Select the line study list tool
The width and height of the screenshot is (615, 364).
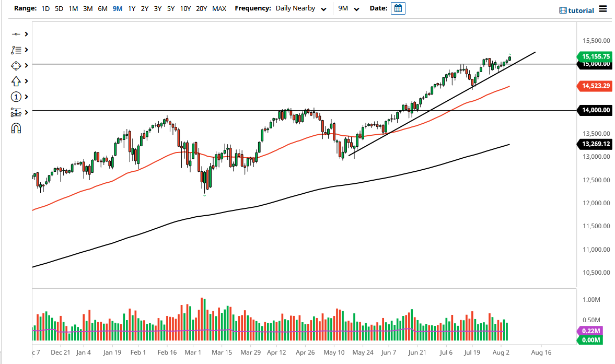(16, 50)
